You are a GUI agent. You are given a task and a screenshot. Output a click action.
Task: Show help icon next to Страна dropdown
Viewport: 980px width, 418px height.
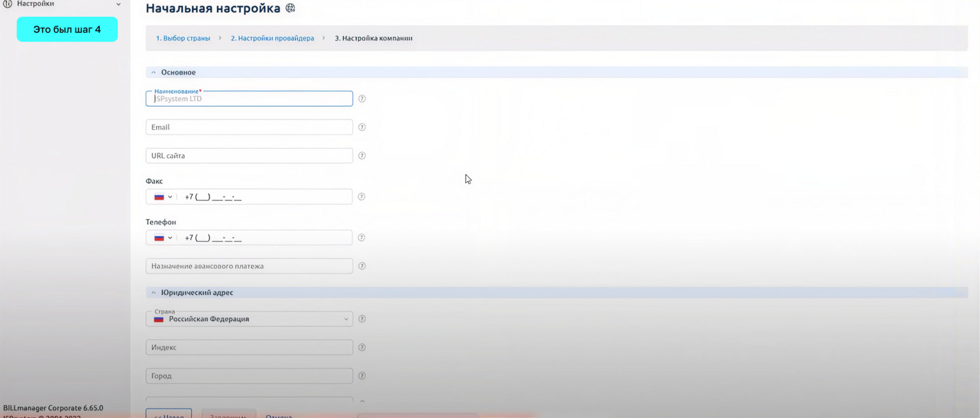pos(362,319)
